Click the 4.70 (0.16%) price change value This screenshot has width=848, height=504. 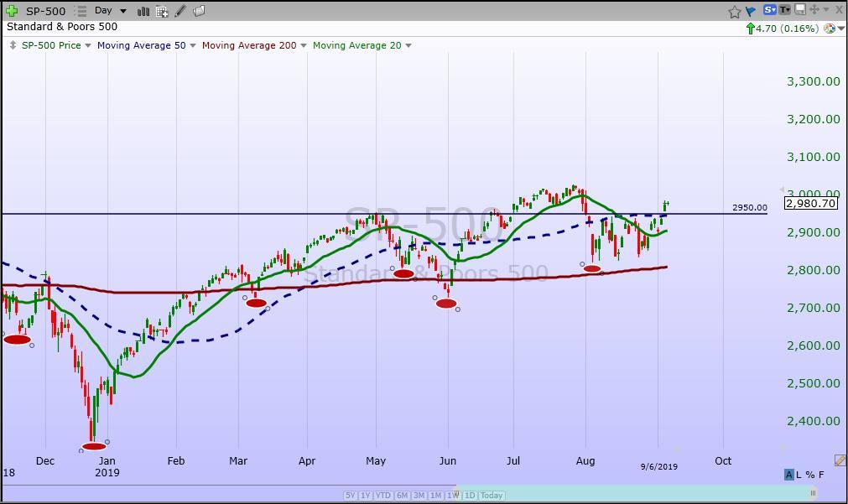[x=787, y=29]
